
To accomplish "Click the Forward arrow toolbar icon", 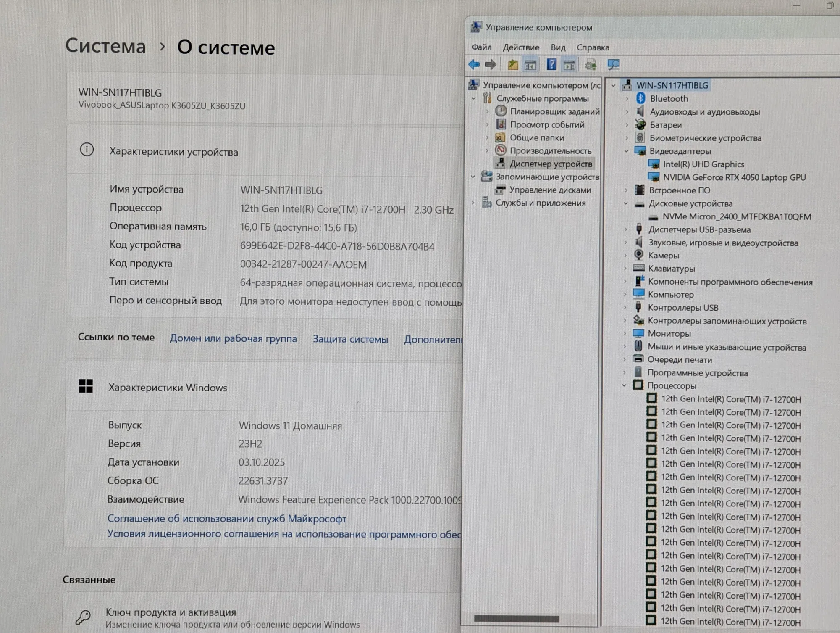I will 491,65.
